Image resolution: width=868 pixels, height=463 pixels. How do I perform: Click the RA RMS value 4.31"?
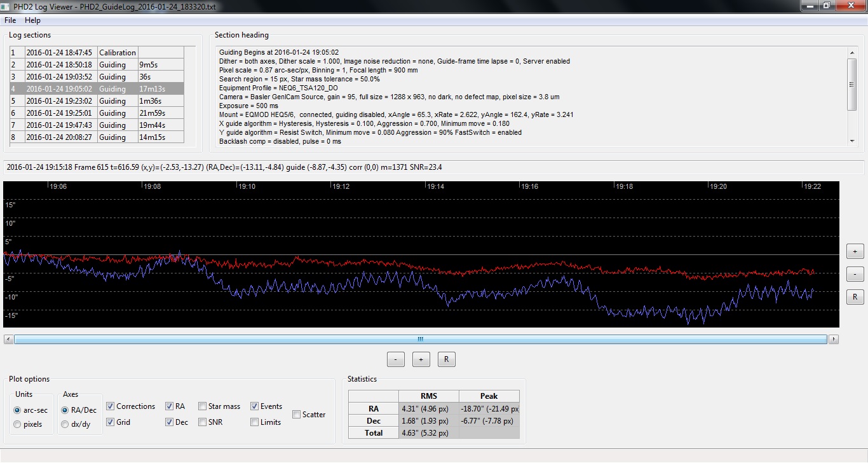click(x=429, y=409)
